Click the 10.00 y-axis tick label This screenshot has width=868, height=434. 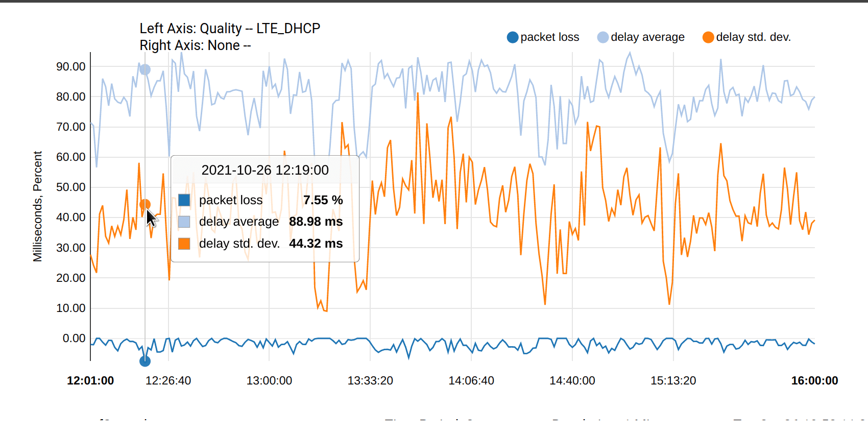(71, 308)
